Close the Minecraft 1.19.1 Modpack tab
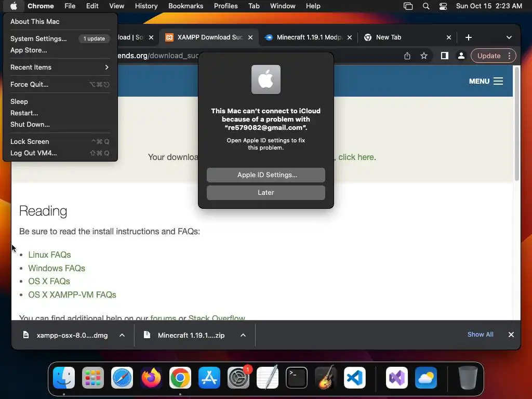532x399 pixels. [x=350, y=37]
